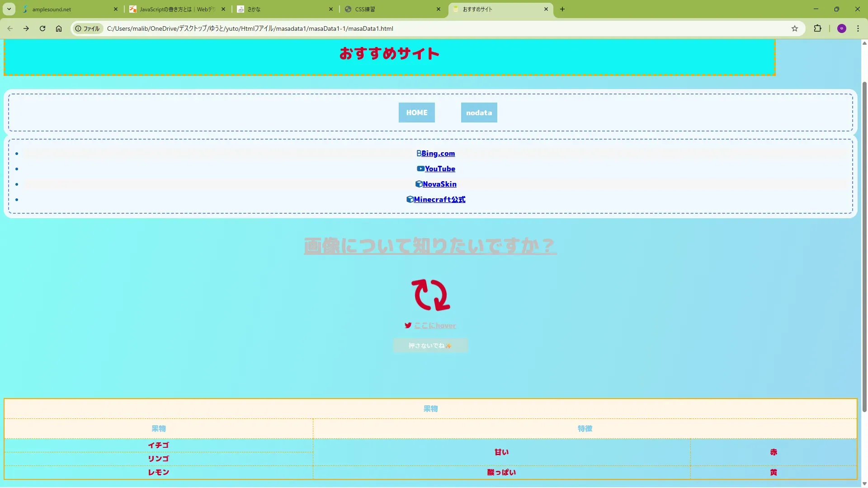Reload the page with refresh icon
Viewport: 868px width, 488px height.
(x=42, y=28)
